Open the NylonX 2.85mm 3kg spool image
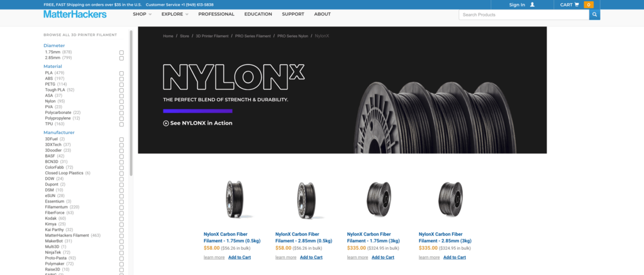Viewport: 644px width, 275px height. [450, 199]
